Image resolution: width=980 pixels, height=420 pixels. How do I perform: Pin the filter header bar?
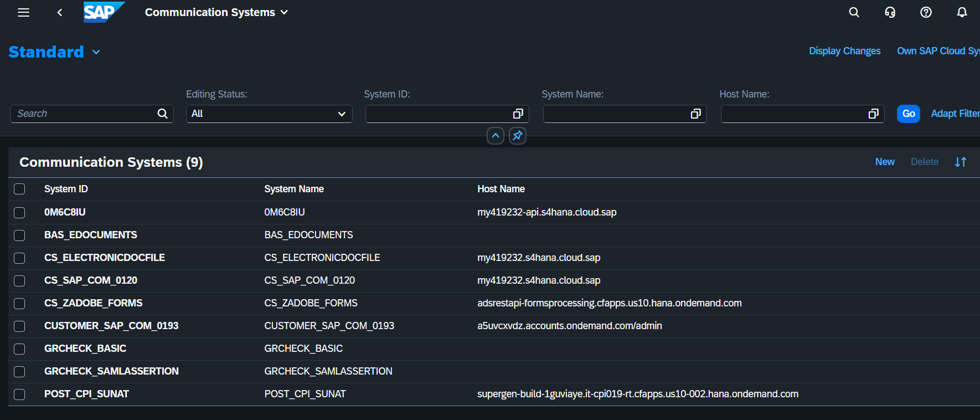517,136
